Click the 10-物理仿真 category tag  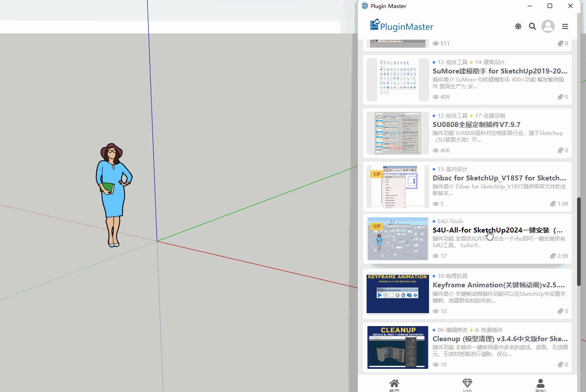coord(452,276)
